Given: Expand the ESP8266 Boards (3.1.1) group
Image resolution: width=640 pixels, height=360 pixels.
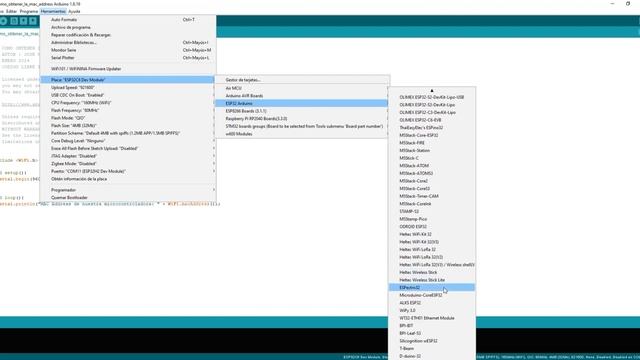Looking at the screenshot, I should coord(302,111).
